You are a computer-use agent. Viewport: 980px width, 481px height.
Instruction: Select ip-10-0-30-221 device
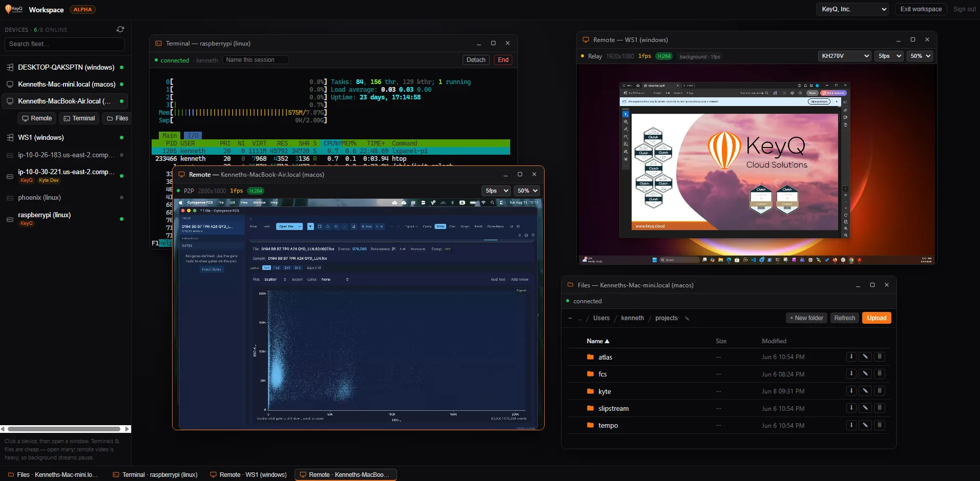click(65, 176)
